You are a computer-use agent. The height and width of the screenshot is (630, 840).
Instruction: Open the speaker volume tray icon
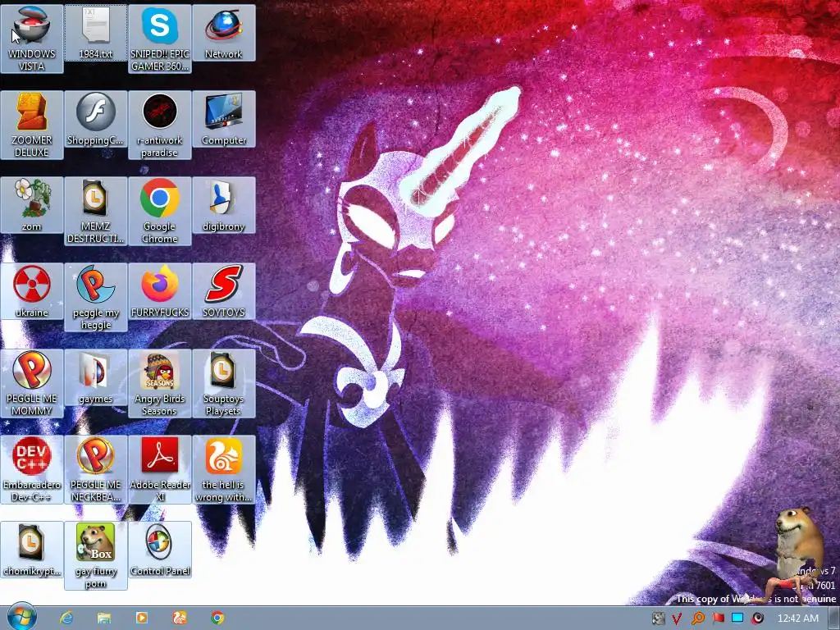pyautogui.click(x=757, y=619)
